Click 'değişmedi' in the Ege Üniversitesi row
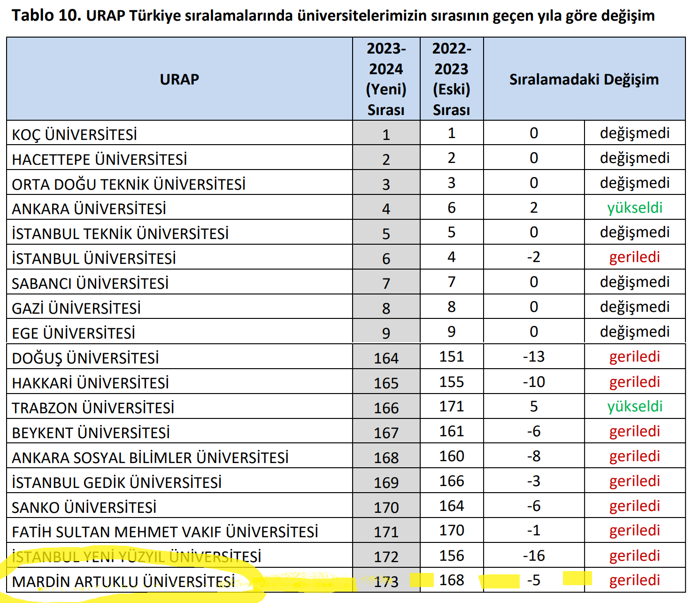Viewport: 700px width, 603px height. [x=635, y=332]
